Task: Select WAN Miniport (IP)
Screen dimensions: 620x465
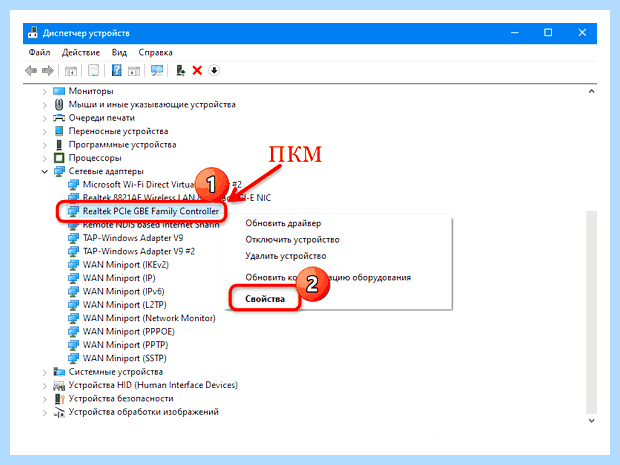Action: click(119, 278)
